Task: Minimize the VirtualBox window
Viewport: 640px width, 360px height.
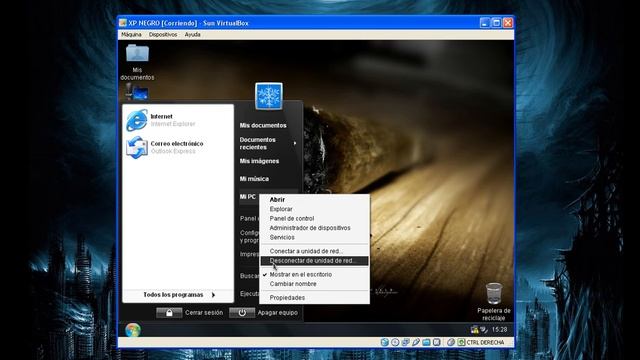Action: [x=484, y=23]
